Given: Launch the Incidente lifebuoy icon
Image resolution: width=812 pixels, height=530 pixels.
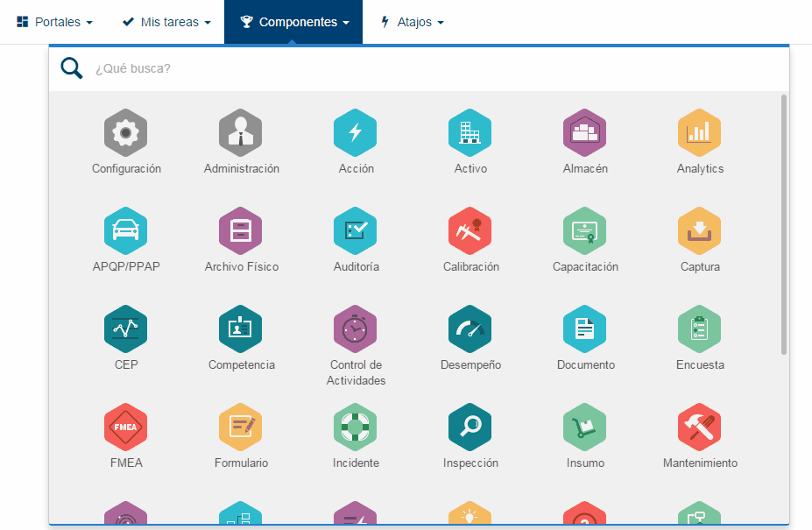Looking at the screenshot, I should [356, 428].
